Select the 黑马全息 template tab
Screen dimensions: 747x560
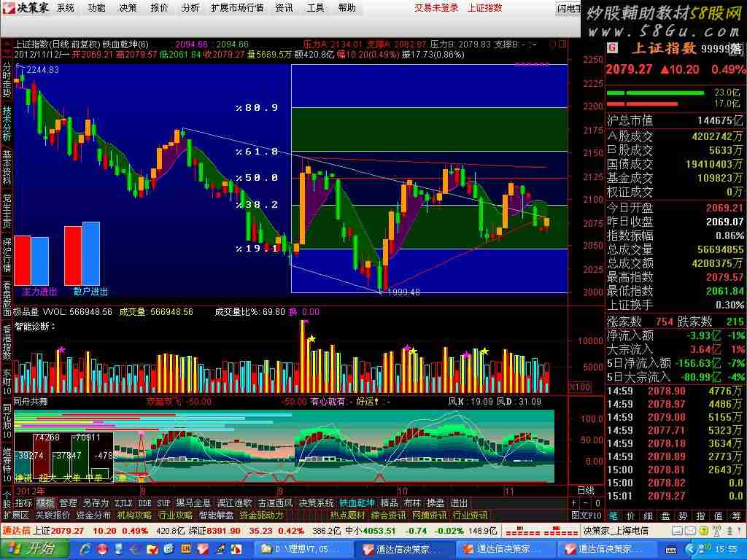tap(193, 503)
